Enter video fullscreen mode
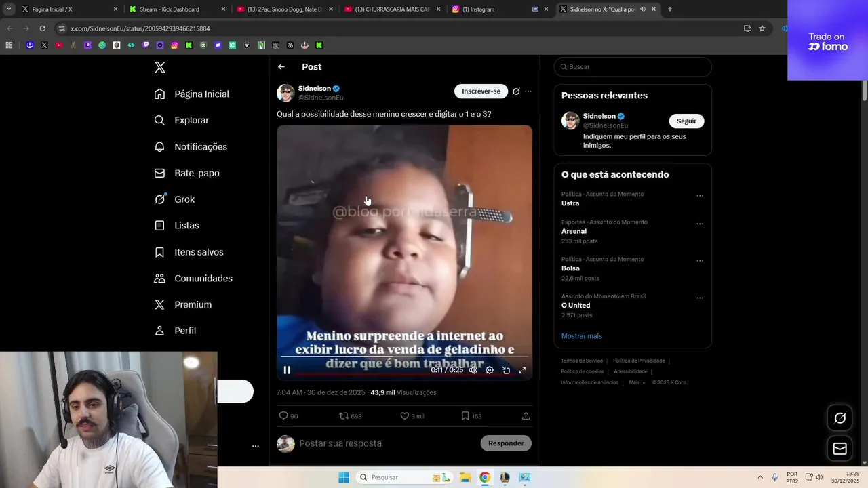Viewport: 868px width, 488px height. point(522,370)
